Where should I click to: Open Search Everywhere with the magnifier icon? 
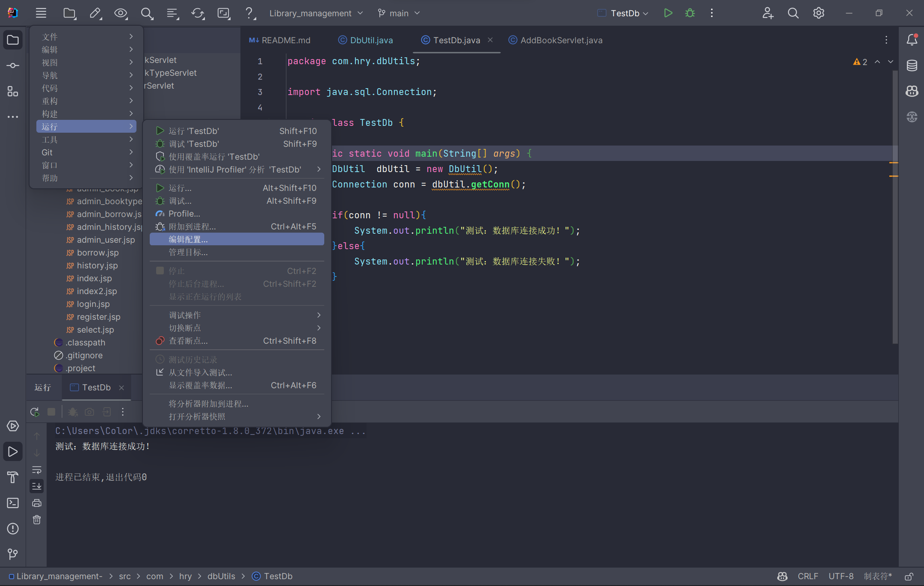793,13
